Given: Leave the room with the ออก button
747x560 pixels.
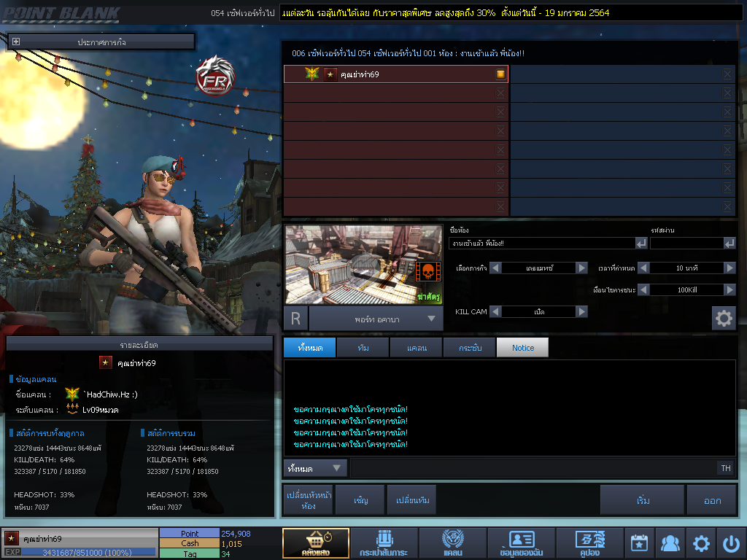Looking at the screenshot, I should coord(712,500).
